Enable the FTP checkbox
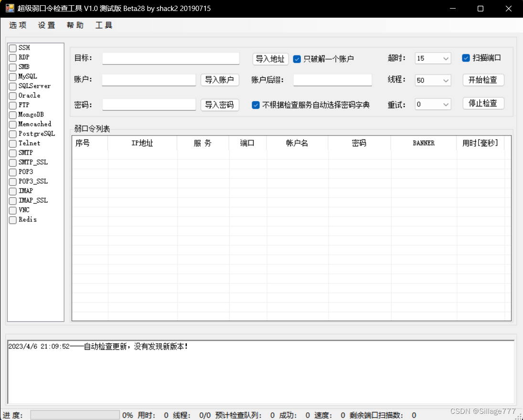The width and height of the screenshot is (523, 420). click(13, 105)
